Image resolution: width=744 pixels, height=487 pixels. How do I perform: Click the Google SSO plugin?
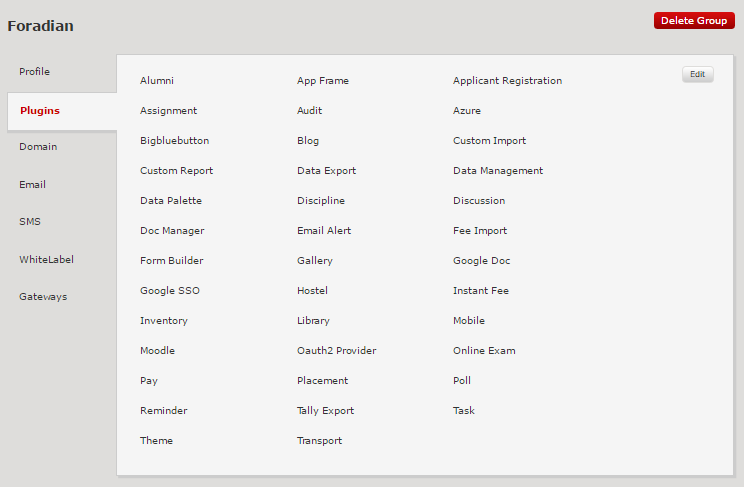[x=170, y=291]
